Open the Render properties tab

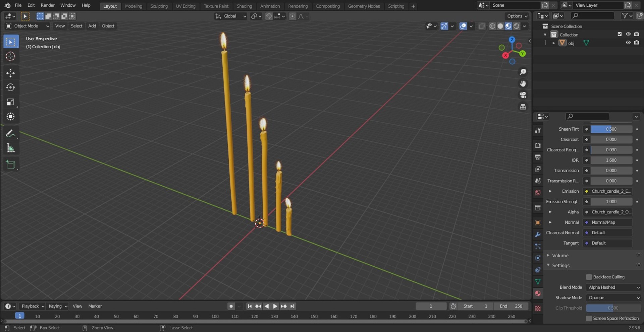coord(538,145)
